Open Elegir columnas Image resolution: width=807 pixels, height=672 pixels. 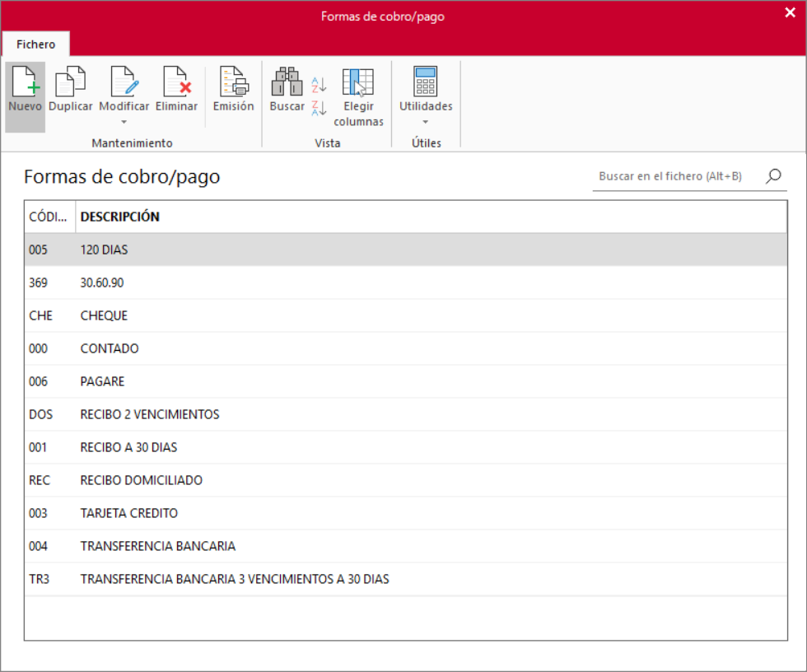tap(358, 96)
